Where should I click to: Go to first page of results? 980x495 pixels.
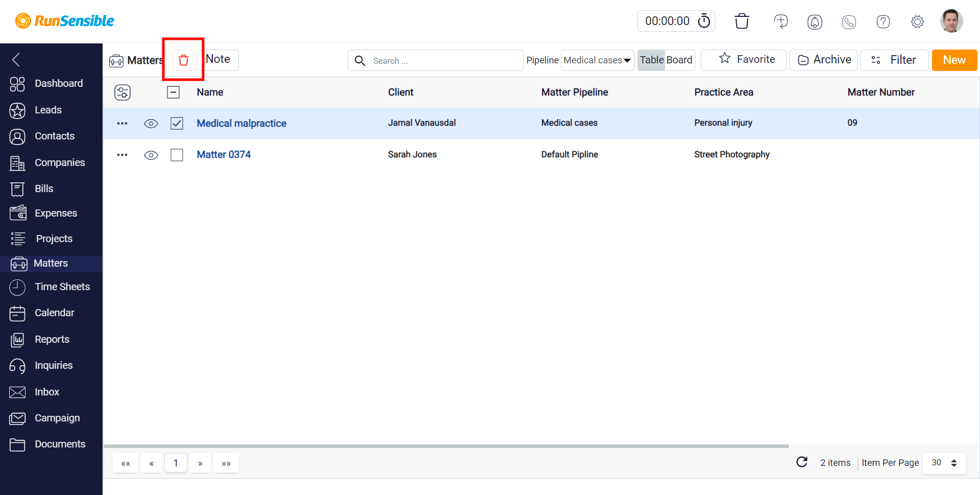[126, 463]
